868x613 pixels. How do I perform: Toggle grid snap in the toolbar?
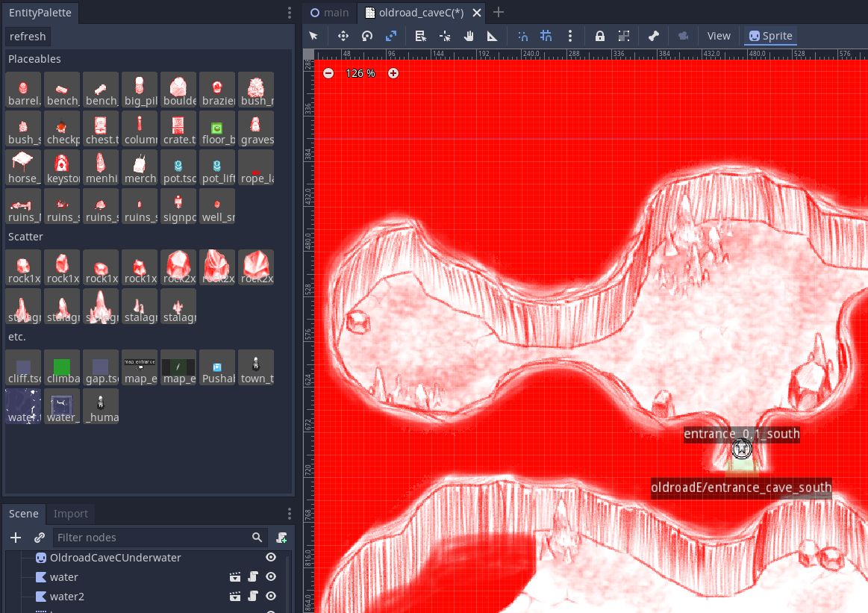coord(546,36)
